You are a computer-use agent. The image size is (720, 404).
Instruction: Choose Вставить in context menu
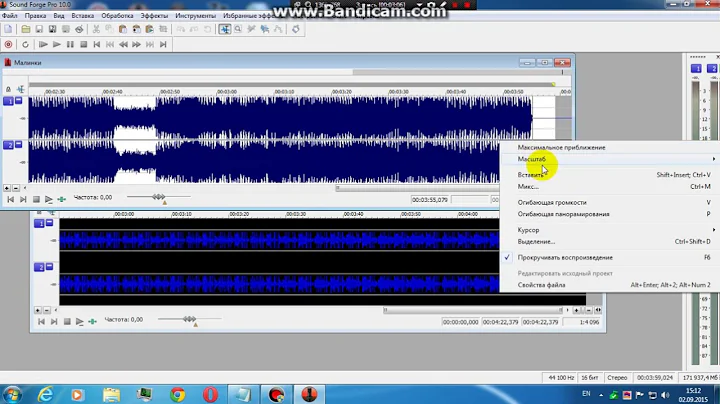pos(609,175)
